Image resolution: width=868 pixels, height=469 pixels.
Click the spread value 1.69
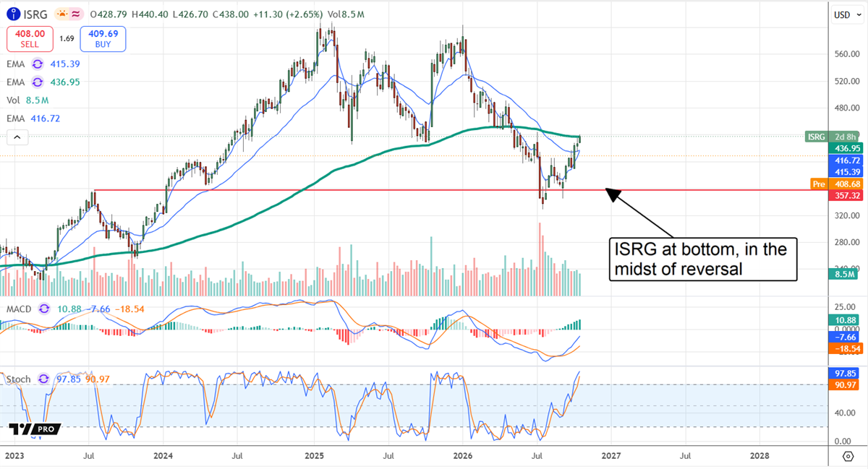pyautogui.click(x=67, y=39)
